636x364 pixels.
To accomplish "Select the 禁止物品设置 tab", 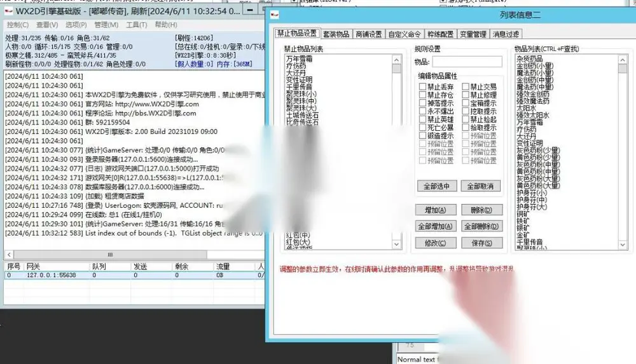I will [x=297, y=33].
